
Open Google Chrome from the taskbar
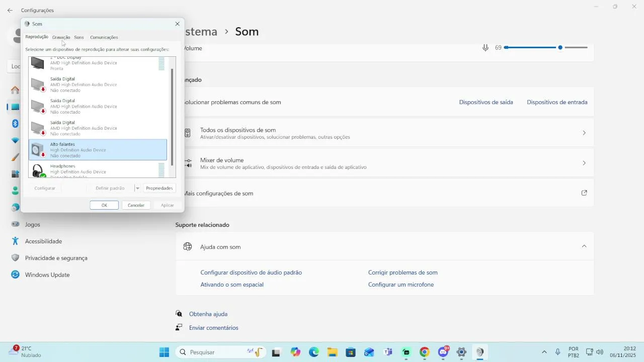(x=425, y=352)
